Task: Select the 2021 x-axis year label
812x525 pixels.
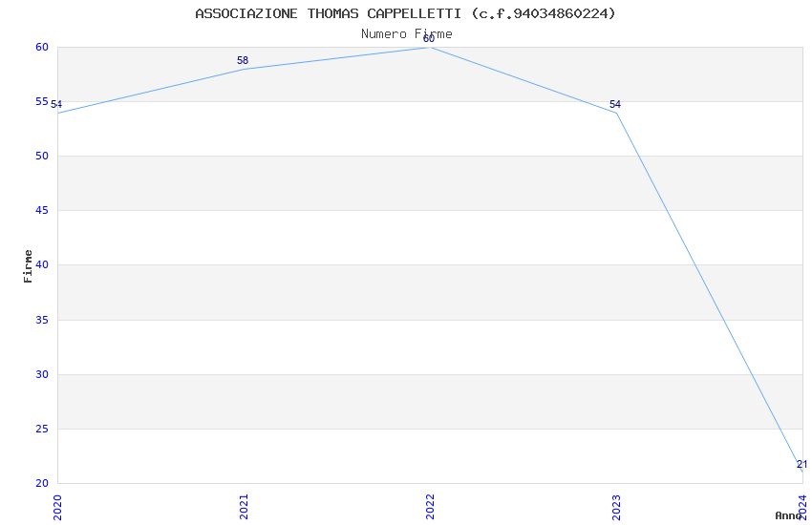Action: tap(244, 507)
